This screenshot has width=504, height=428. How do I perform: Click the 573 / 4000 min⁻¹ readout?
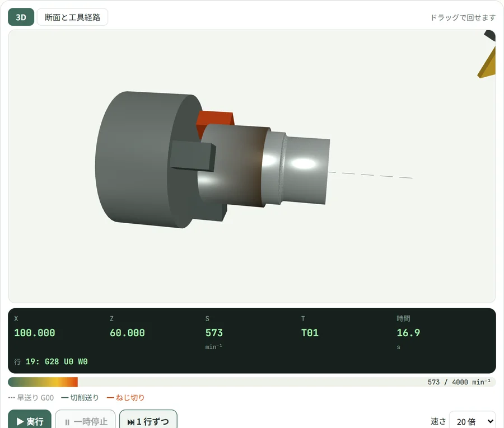tap(459, 382)
